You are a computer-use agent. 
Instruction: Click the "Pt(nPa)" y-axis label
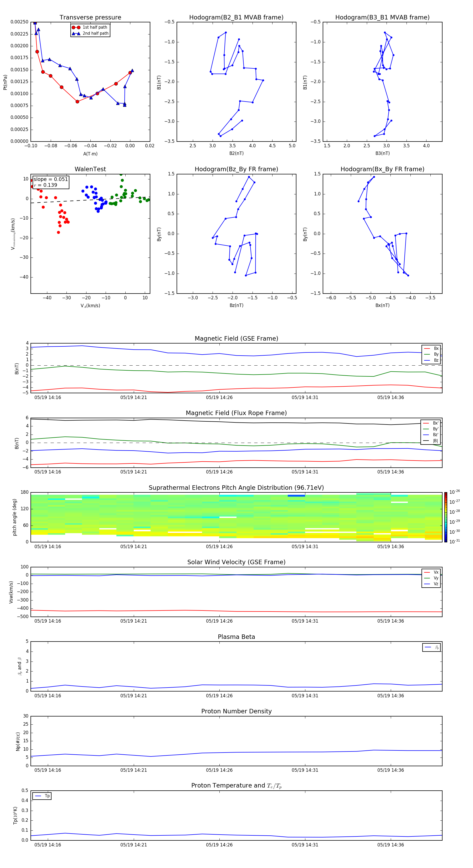pos(5,82)
